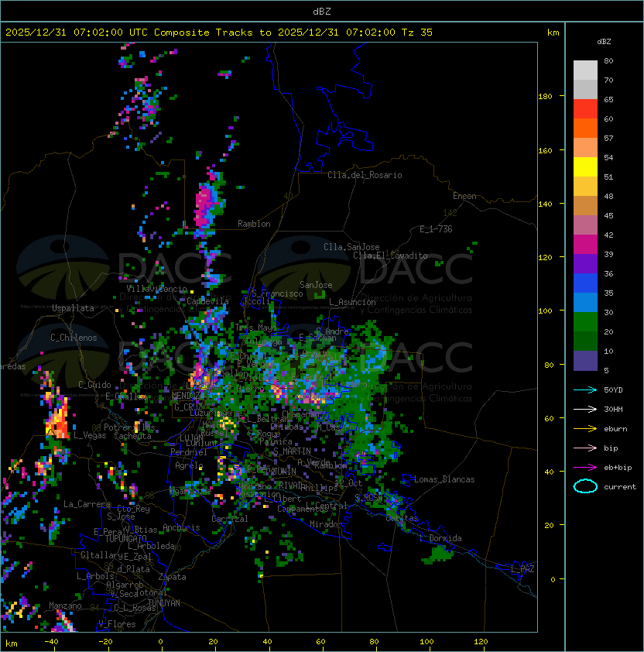Click the 'Carrizal' map label

pyautogui.click(x=230, y=519)
